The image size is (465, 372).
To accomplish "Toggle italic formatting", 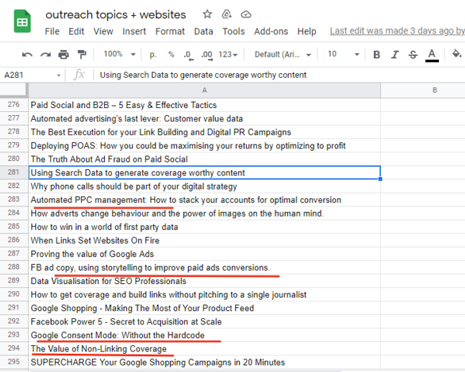I will click(395, 54).
